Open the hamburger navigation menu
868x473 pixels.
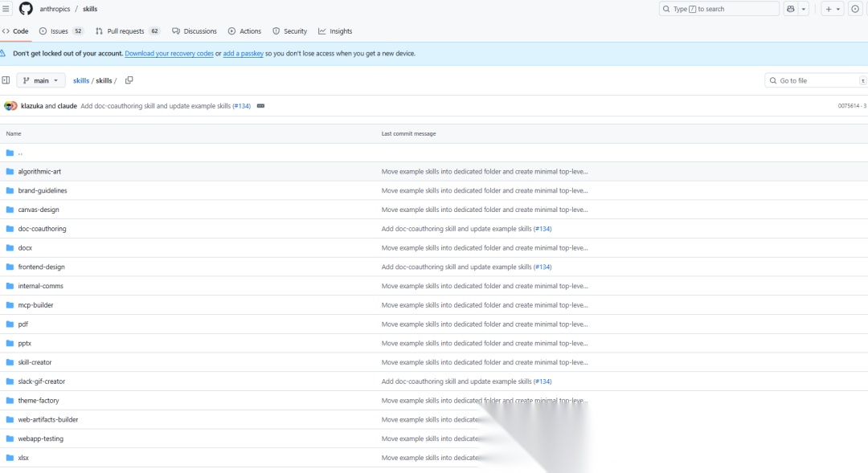(6, 9)
